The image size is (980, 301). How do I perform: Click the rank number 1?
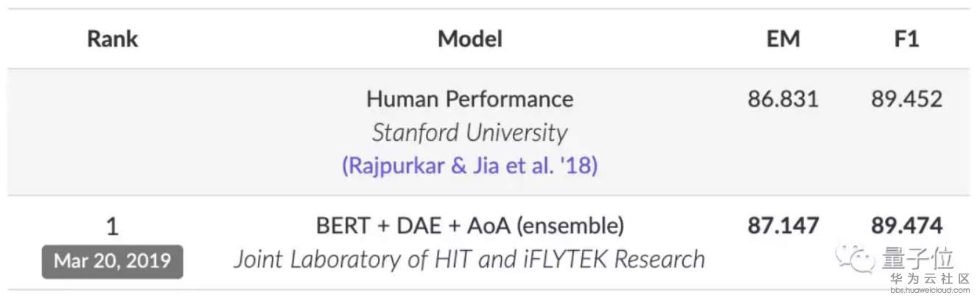[112, 226]
